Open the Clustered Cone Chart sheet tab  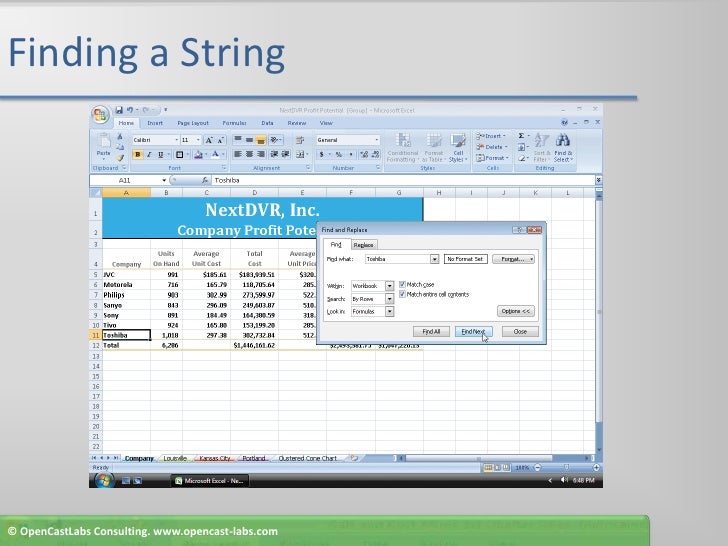pyautogui.click(x=307, y=458)
